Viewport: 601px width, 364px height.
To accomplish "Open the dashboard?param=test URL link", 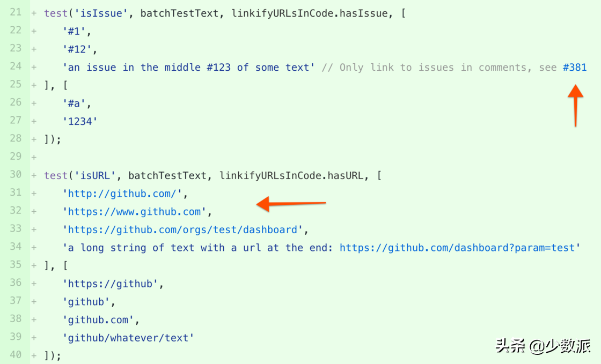I will tap(457, 248).
